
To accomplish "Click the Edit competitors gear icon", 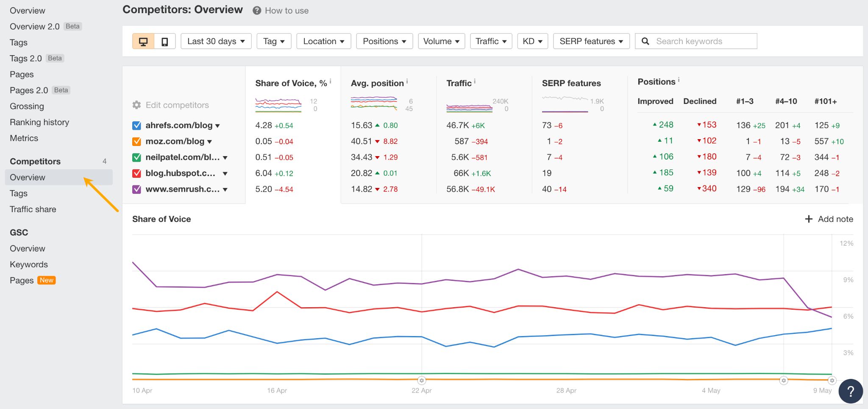I will 136,104.
